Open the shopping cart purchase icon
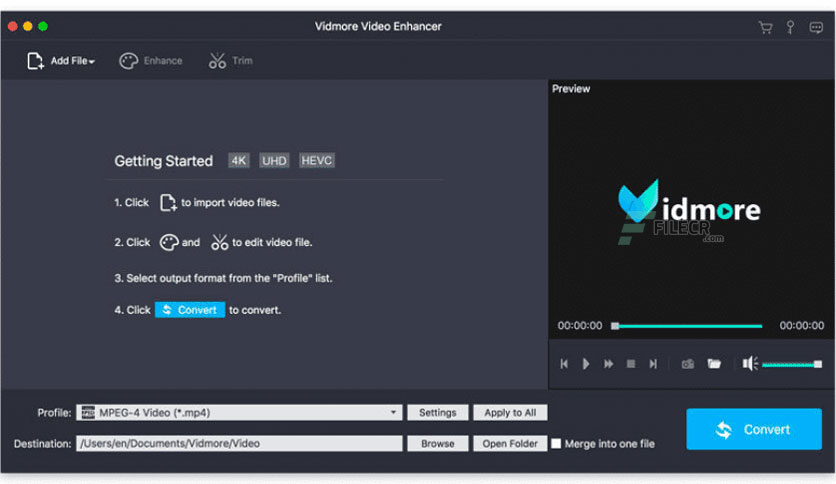The image size is (836, 484). point(766,27)
